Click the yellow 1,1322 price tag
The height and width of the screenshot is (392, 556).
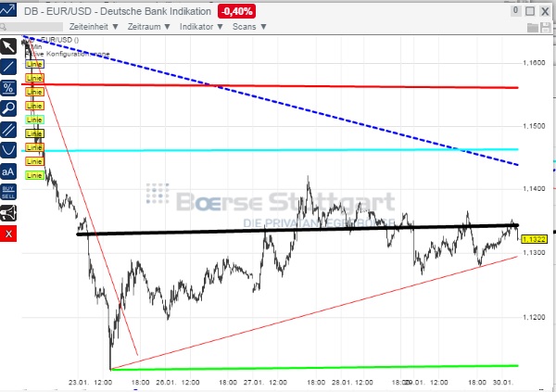click(535, 239)
